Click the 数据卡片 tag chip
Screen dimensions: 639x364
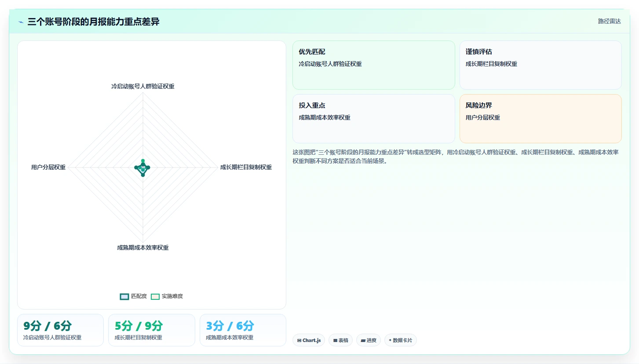tap(401, 340)
